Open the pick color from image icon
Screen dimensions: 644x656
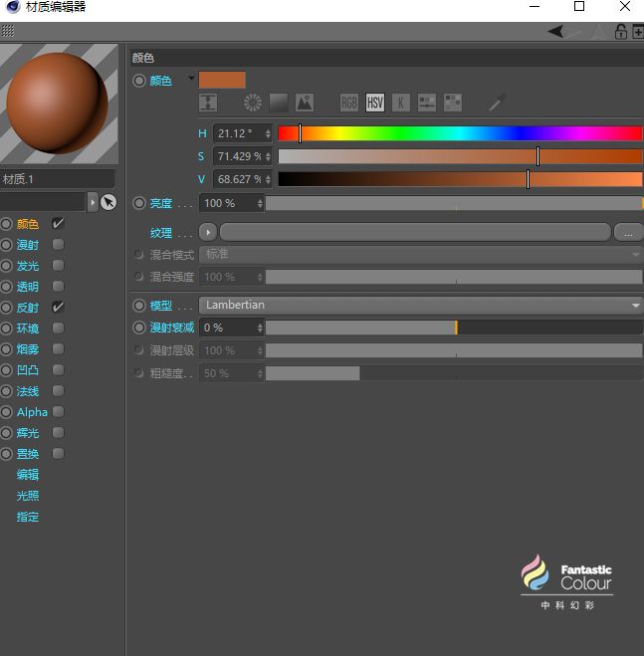[305, 103]
